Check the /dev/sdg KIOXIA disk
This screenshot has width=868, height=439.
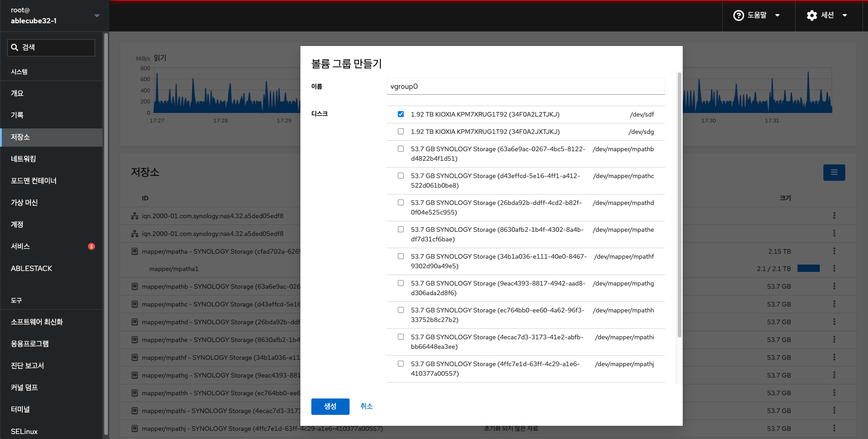[401, 132]
